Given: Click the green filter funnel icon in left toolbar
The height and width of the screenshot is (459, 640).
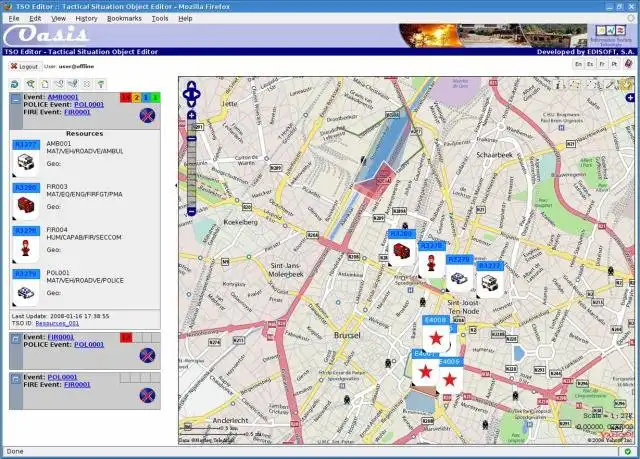Looking at the screenshot, I should pyautogui.click(x=100, y=84).
